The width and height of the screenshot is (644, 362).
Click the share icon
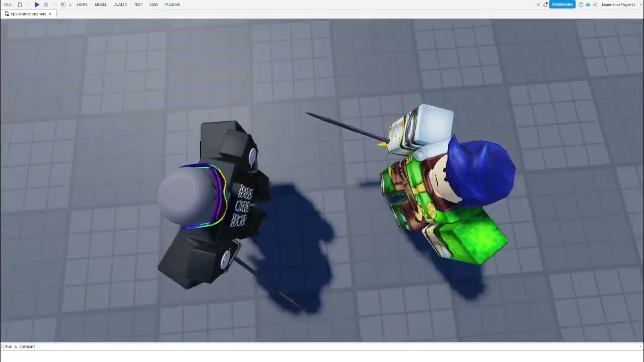tap(596, 5)
